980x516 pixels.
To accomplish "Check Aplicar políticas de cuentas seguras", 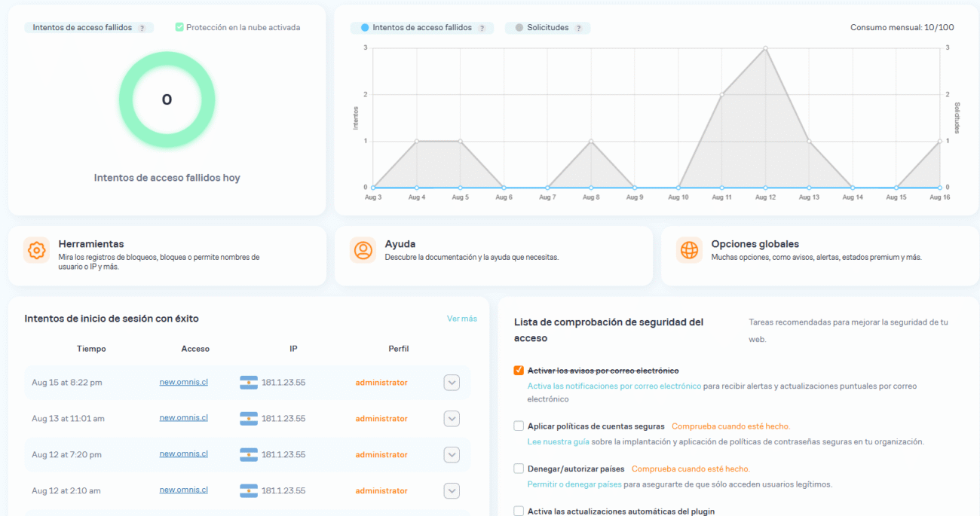I will (x=519, y=426).
